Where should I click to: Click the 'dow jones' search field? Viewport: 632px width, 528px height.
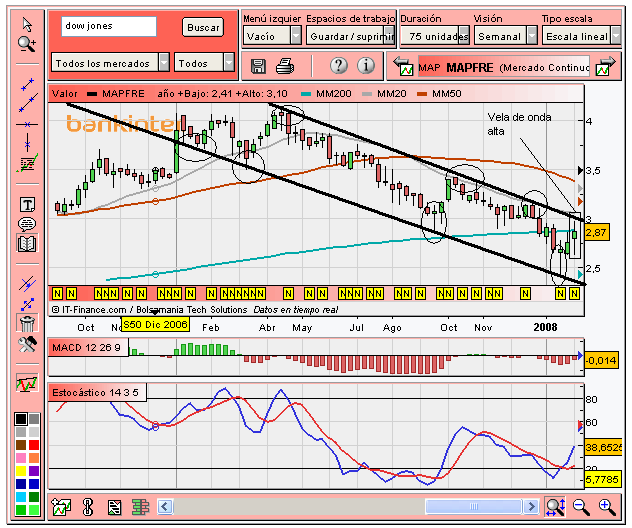point(109,27)
